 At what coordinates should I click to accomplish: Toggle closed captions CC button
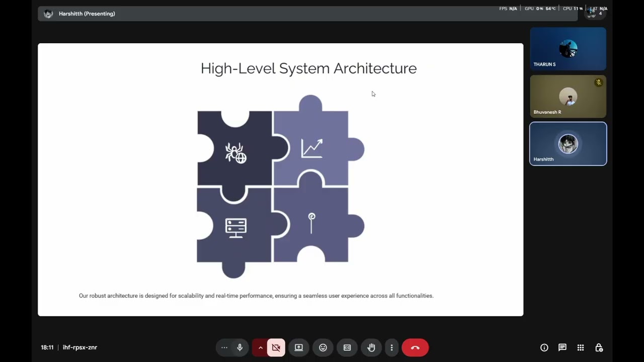click(x=347, y=347)
